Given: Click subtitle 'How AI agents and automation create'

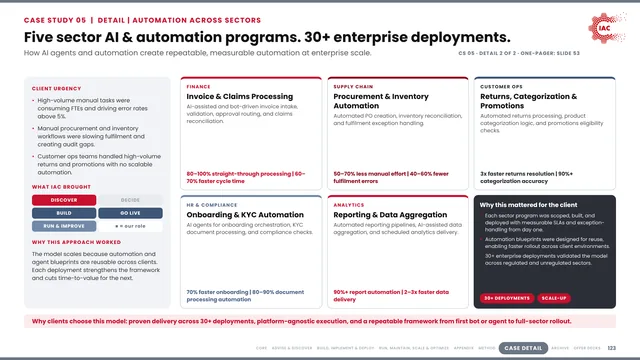Looking at the screenshot, I should coord(198,53).
